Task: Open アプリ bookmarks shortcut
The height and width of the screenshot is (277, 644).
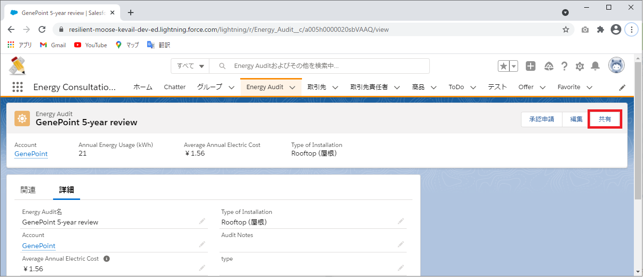Action: 20,45
